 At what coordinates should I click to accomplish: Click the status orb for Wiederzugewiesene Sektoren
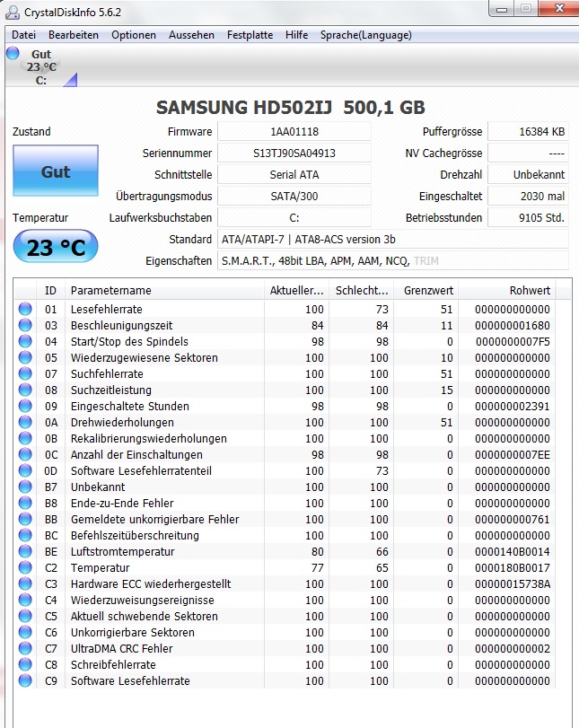pos(25,357)
